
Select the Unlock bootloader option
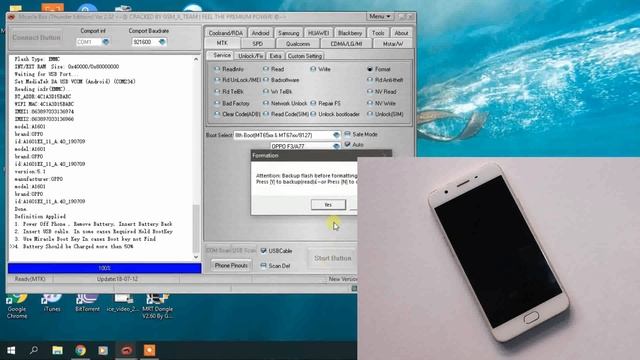tap(335, 114)
